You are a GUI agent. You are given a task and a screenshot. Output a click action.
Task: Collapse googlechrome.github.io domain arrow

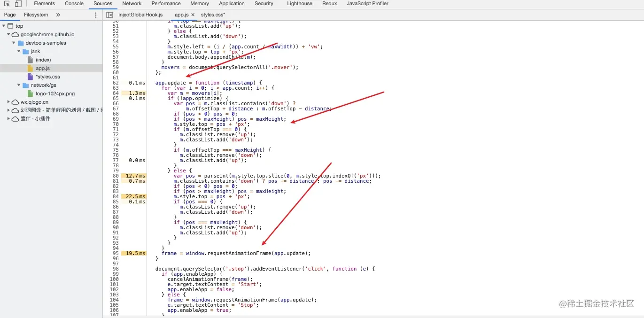(x=9, y=34)
